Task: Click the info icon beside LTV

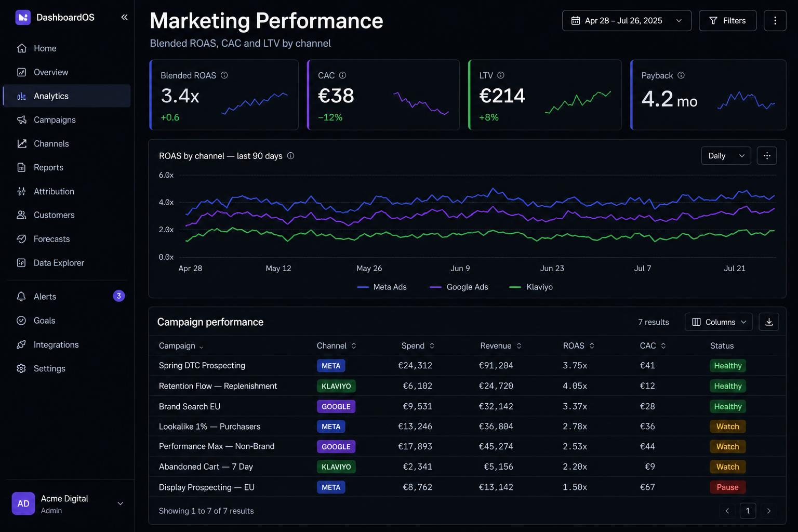Action: click(501, 75)
